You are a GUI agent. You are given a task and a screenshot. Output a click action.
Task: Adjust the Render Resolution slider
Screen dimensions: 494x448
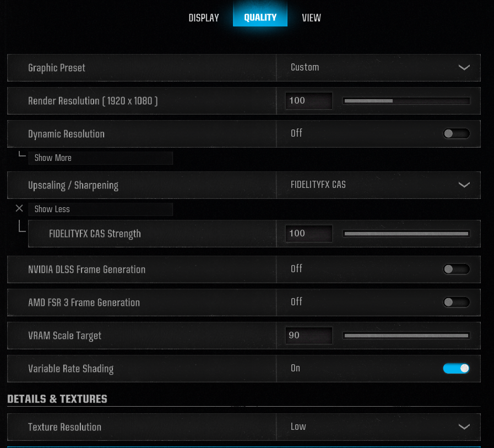(x=406, y=101)
